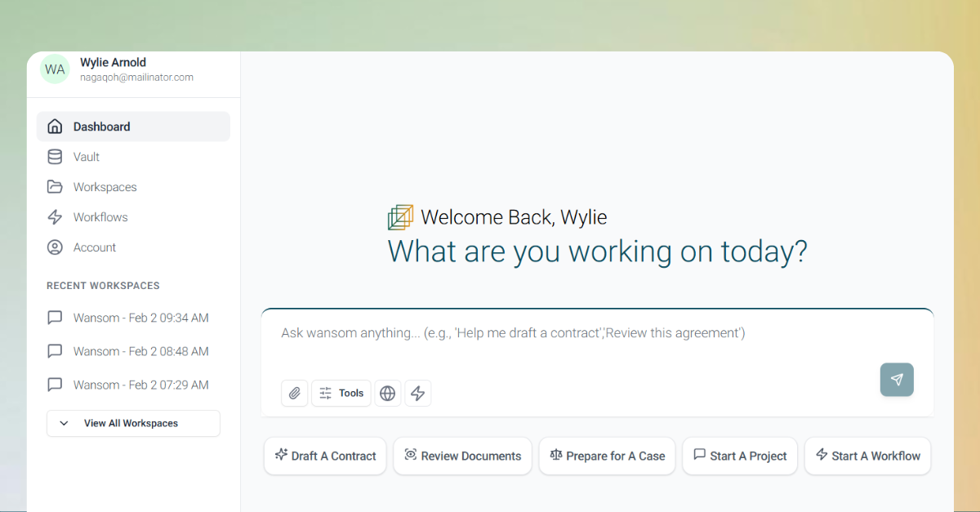The image size is (980, 512).
Task: Choose Draft A Contract shortcut
Action: [x=326, y=456]
